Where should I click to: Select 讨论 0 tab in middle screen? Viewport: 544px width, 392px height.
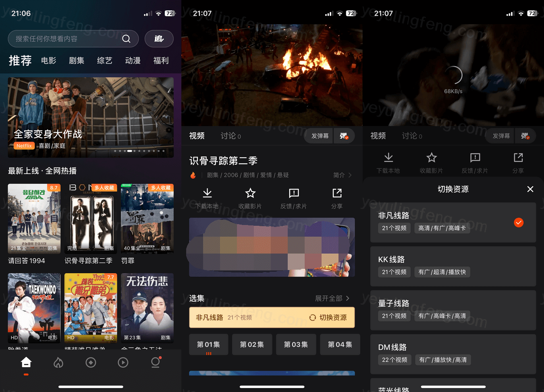click(x=231, y=136)
